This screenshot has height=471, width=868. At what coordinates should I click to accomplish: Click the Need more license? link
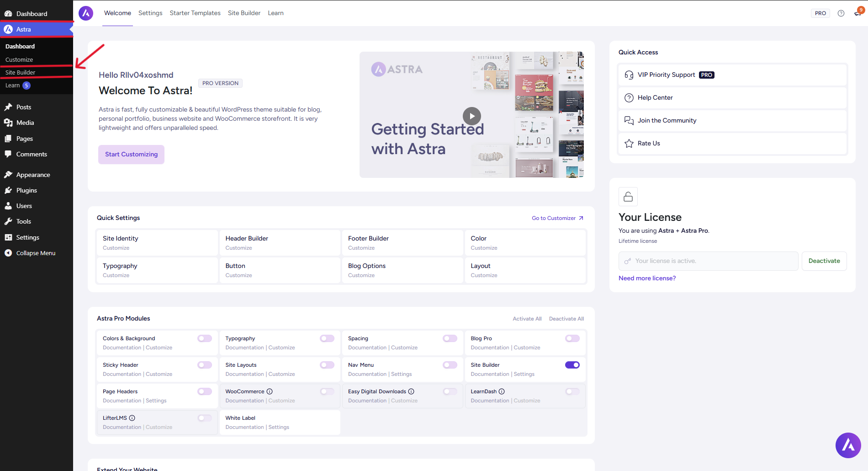[647, 278]
